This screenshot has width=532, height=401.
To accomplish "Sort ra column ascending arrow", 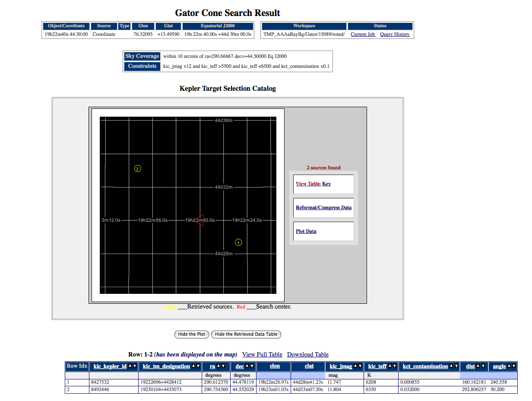I will (219, 366).
